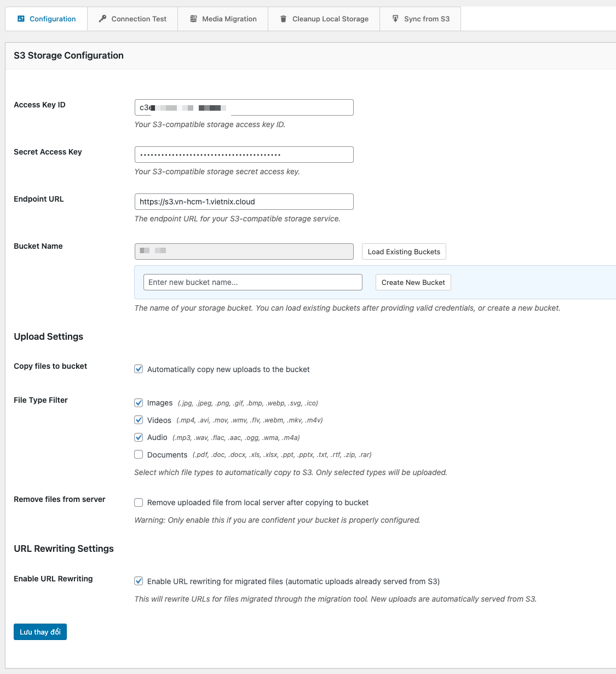Focus the Endpoint URL input field
Screen dimensions: 616x674
244,202
